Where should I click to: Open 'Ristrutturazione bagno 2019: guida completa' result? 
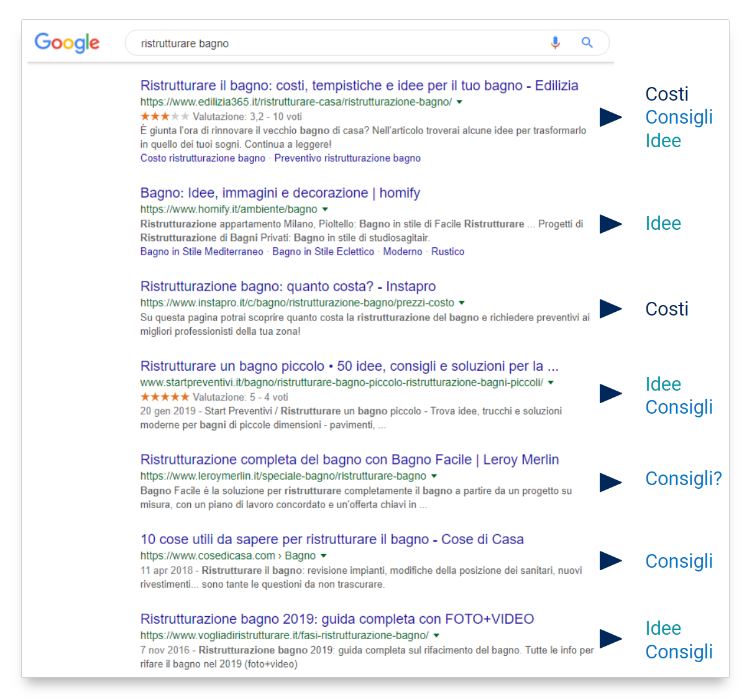pyautogui.click(x=337, y=619)
